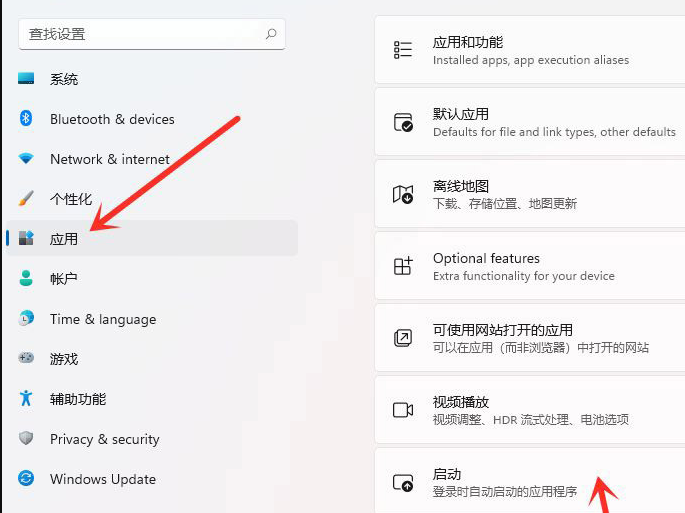685x513 pixels.
Task: Click the Privacy & security shield icon
Action: pyautogui.click(x=27, y=439)
